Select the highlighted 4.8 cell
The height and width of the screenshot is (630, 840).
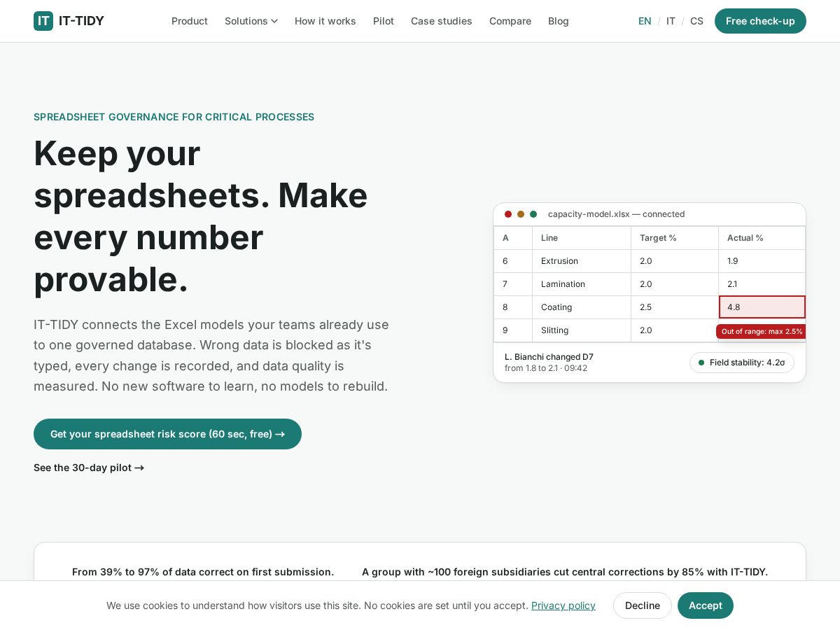click(x=762, y=307)
